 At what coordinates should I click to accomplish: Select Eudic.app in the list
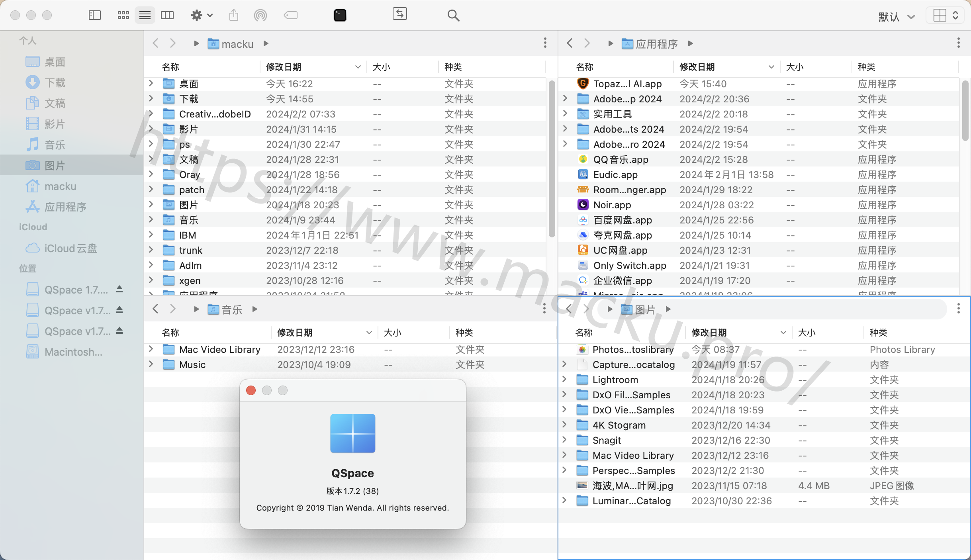758,174
